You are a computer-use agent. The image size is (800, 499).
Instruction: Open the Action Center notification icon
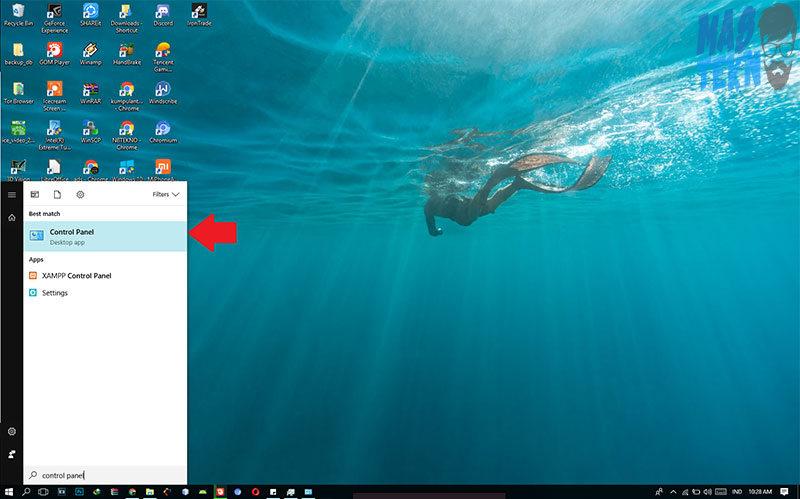coord(784,492)
